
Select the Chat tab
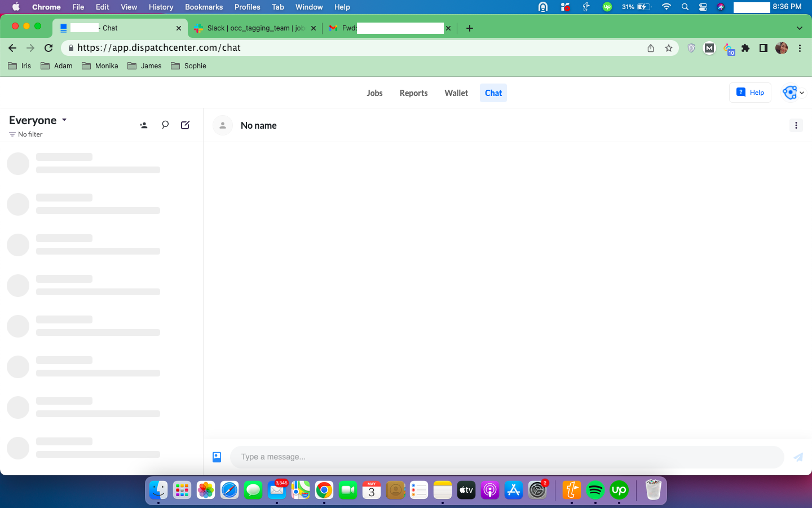pyautogui.click(x=493, y=93)
